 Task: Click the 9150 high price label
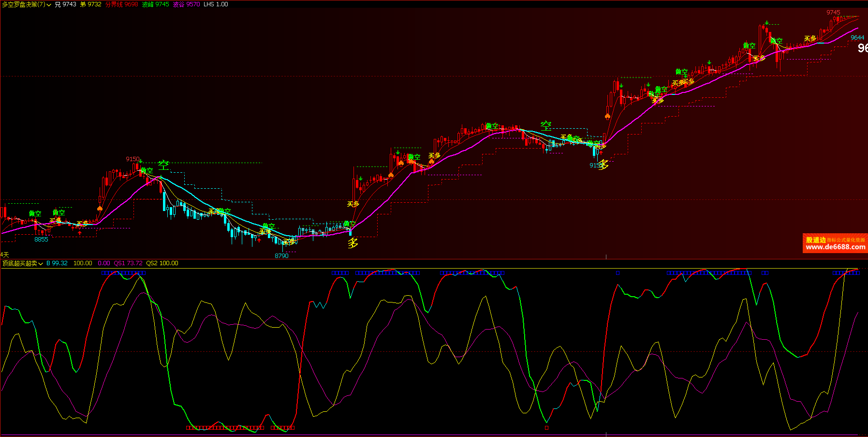132,159
